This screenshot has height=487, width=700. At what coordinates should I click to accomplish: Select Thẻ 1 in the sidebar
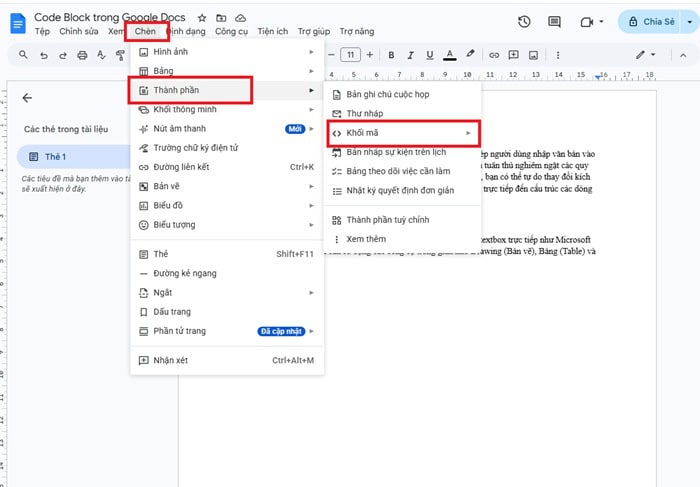(x=74, y=157)
